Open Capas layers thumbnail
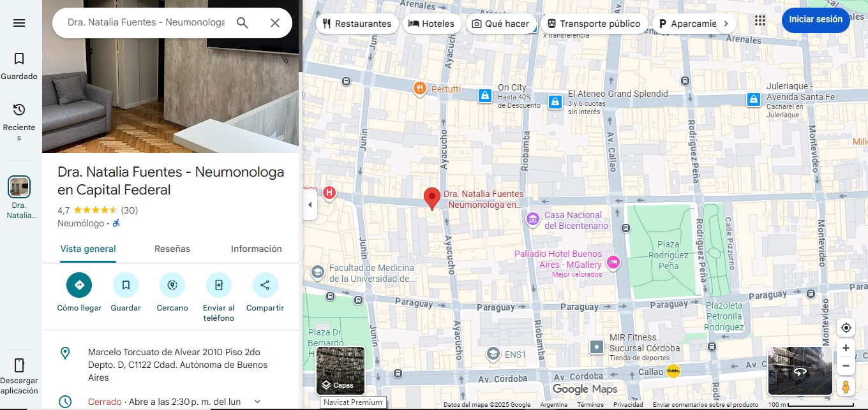Viewport: 868px width, 410px height. point(341,370)
